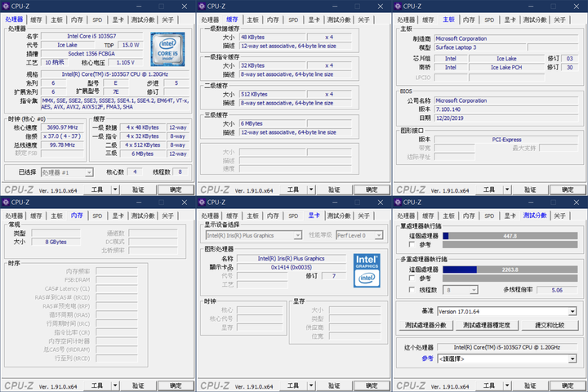This screenshot has height=392, width=588.
Task: Click the processor name field Intel Core i5 1035G7
Action: (91, 37)
